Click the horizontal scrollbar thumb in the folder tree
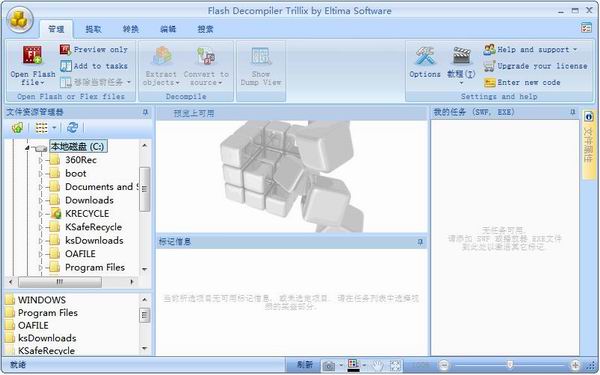The image size is (600, 375). [x=60, y=282]
